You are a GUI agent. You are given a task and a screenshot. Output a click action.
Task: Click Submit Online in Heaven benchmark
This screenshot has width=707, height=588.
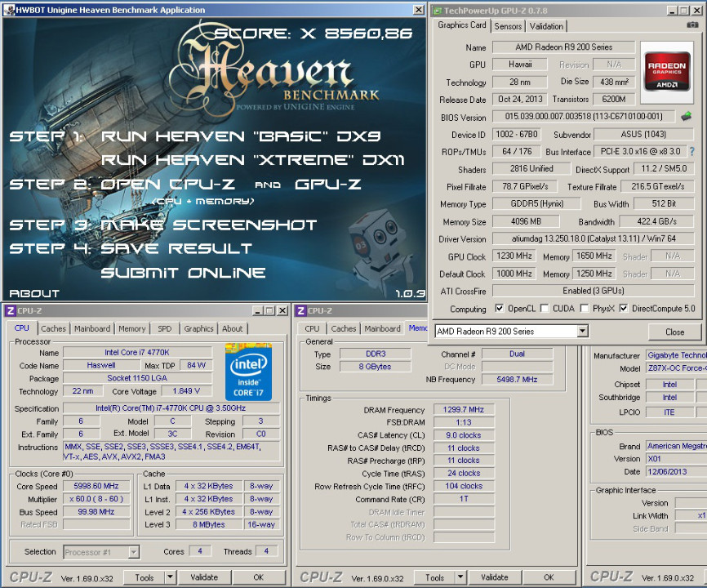(183, 272)
